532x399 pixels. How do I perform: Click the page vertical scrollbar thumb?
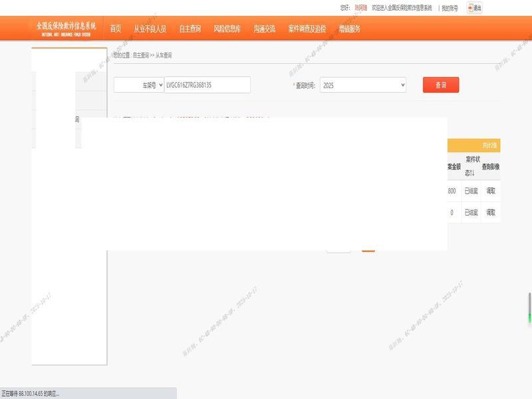click(529, 308)
